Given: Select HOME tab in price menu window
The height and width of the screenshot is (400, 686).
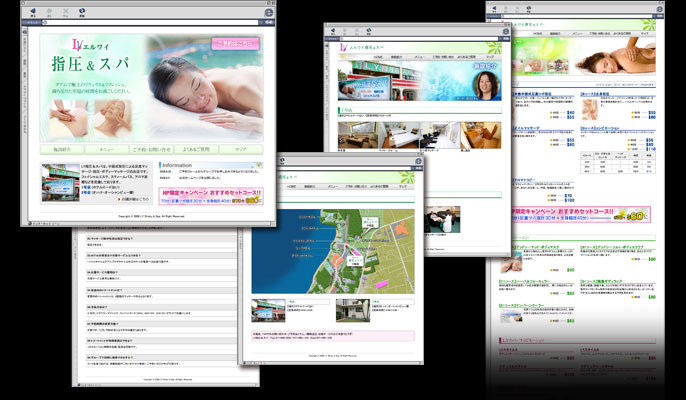Looking at the screenshot, I should pos(538,34).
